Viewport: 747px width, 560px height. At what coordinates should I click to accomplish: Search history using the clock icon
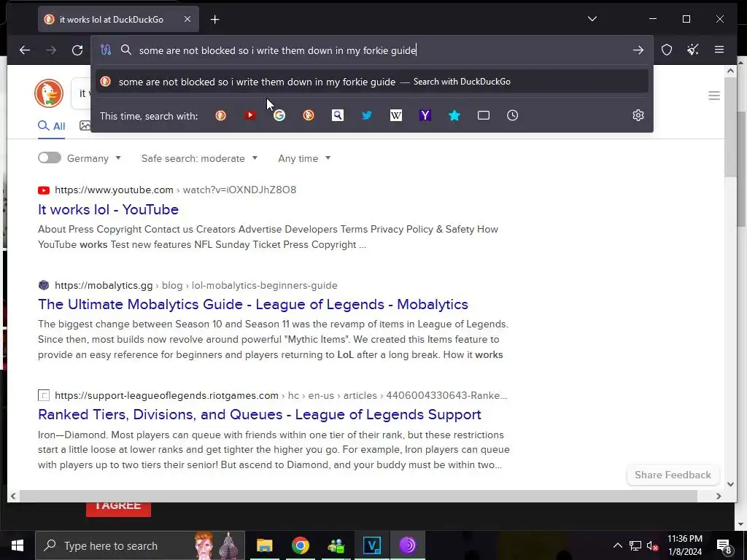(513, 115)
